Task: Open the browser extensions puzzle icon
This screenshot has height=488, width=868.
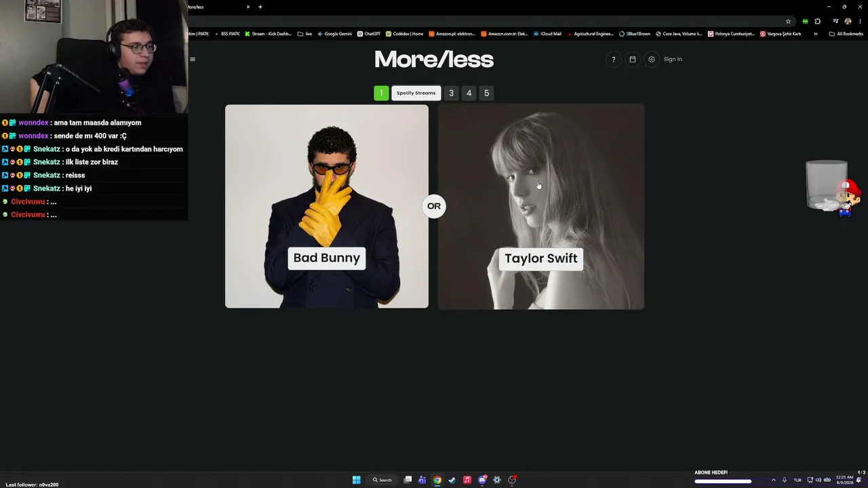Action: [x=818, y=21]
